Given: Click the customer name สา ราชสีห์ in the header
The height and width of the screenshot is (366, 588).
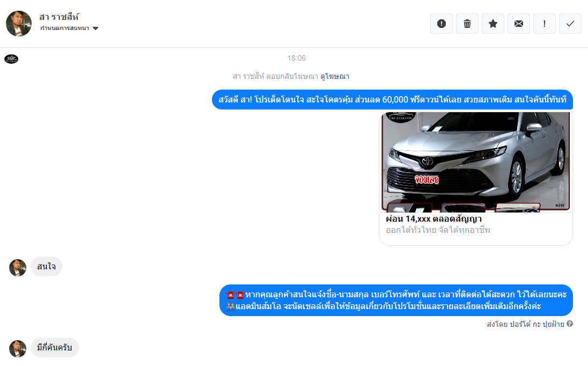Looking at the screenshot, I should click(60, 17).
